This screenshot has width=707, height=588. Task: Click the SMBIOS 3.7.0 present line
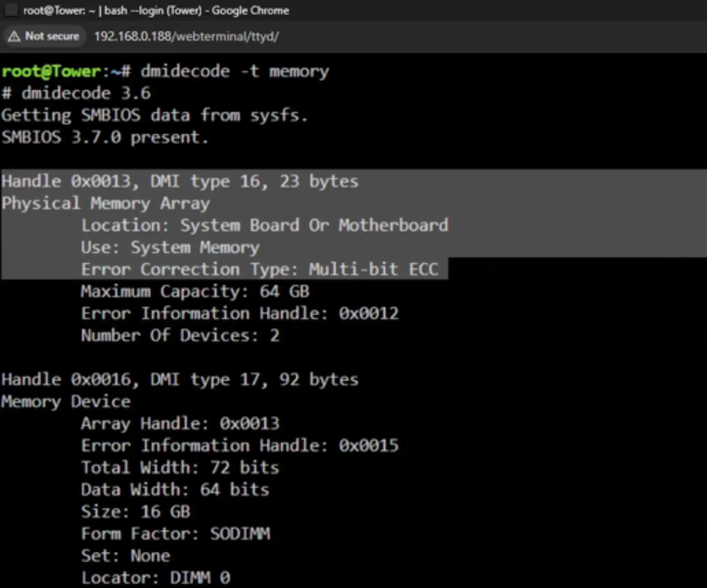point(105,137)
